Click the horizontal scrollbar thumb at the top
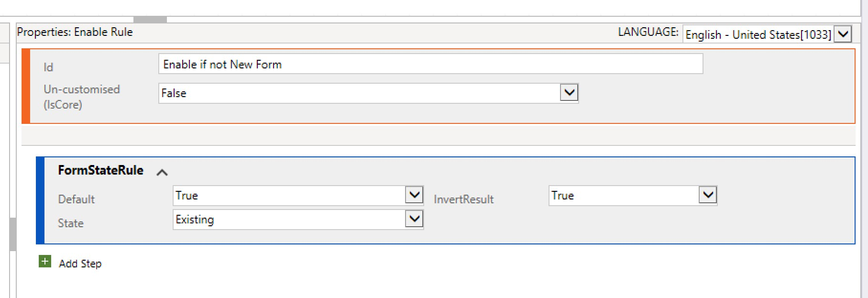The width and height of the screenshot is (868, 298). [x=150, y=20]
